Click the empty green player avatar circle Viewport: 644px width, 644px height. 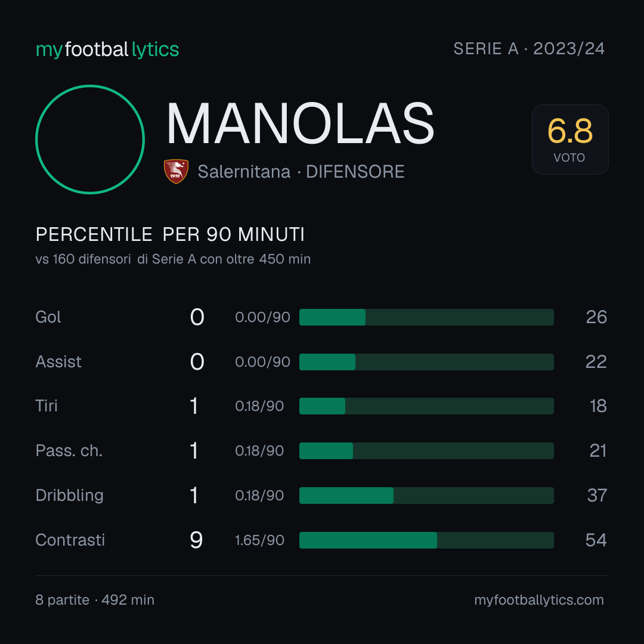(90, 139)
